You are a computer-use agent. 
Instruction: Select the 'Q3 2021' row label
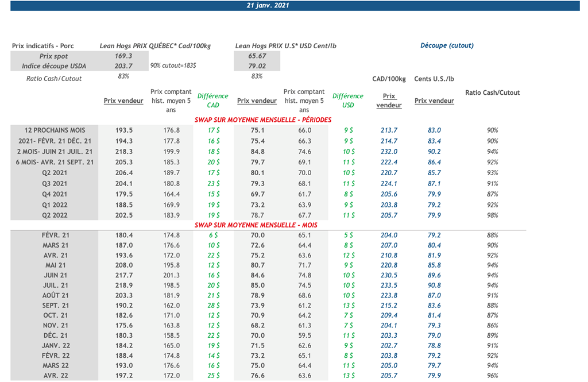tap(55, 184)
